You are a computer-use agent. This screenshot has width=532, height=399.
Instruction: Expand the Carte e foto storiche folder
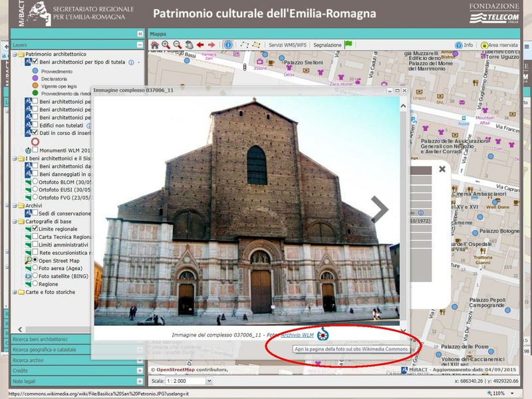(14, 292)
